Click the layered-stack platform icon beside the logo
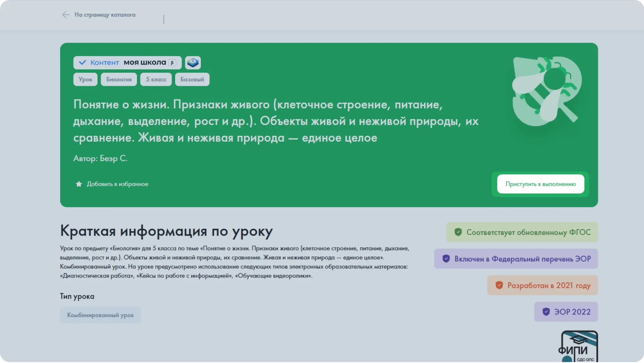The image size is (644, 363). point(193,62)
